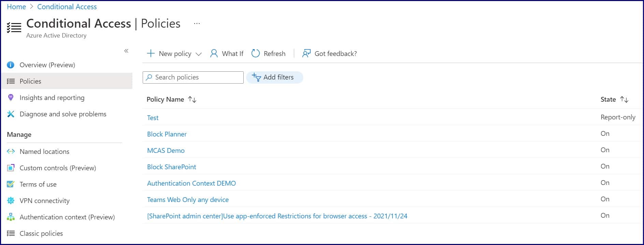Collapse the sidebar with double chevron
Image resolution: width=644 pixels, height=245 pixels.
pos(126,51)
